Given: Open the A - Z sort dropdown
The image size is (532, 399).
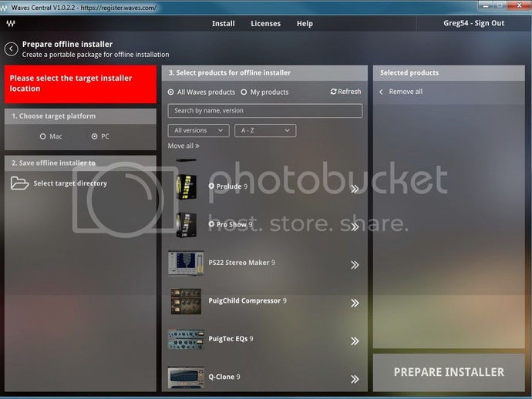Looking at the screenshot, I should point(265,130).
